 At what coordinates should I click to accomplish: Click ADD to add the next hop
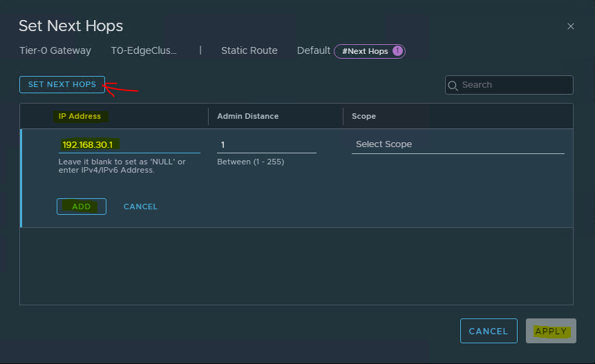[82, 207]
